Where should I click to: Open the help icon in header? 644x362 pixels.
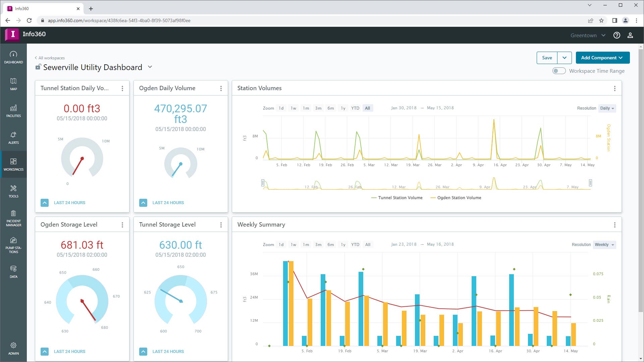click(x=616, y=36)
